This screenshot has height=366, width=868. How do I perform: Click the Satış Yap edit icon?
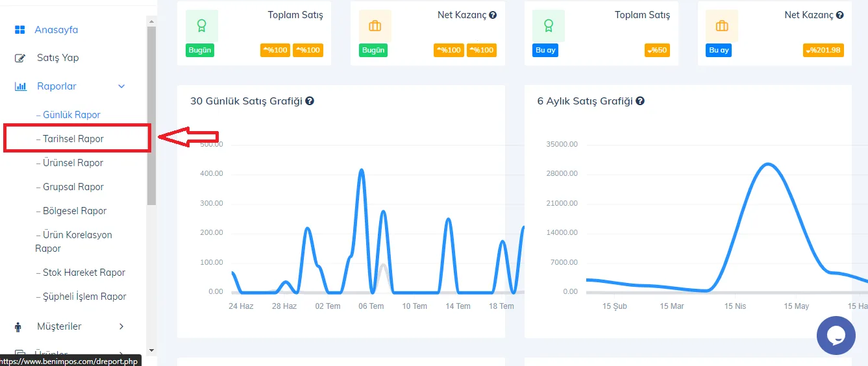(20, 58)
